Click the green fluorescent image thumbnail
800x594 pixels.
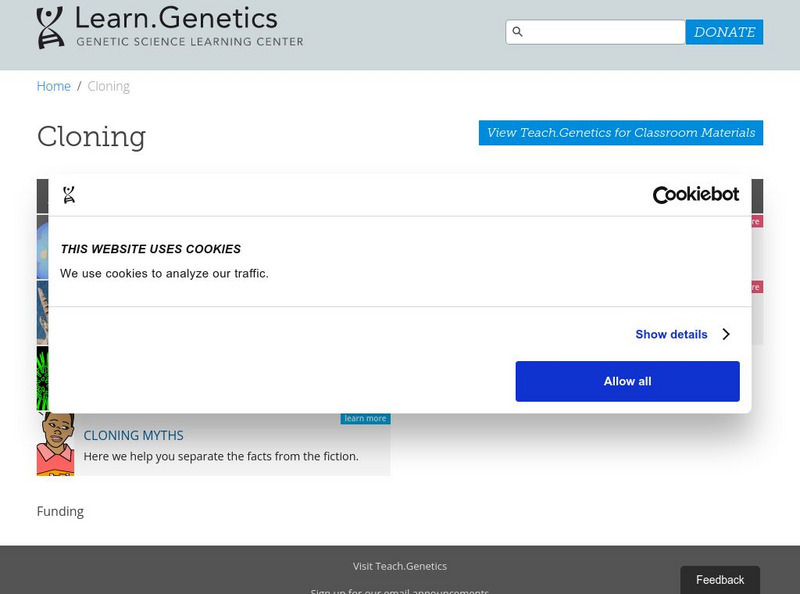[x=42, y=378]
